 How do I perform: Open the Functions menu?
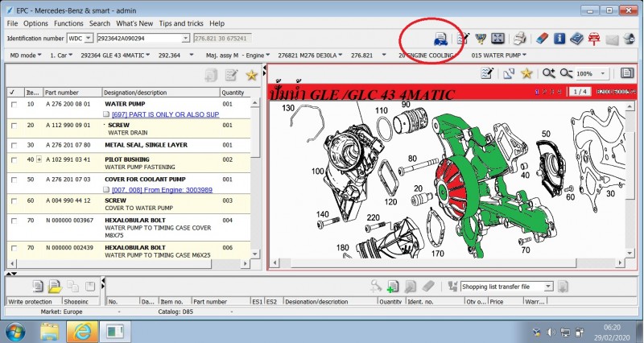tap(68, 23)
